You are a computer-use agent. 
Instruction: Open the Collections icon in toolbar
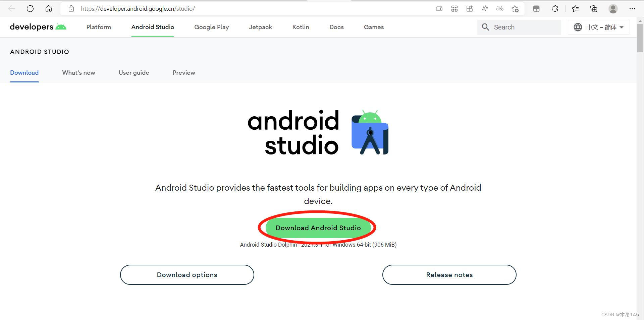tap(593, 9)
